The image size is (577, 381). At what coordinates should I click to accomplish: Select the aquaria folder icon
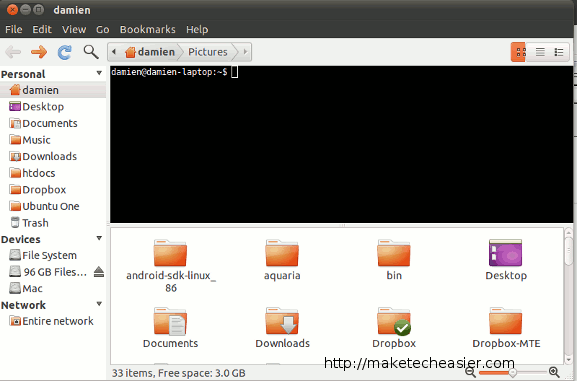(282, 253)
